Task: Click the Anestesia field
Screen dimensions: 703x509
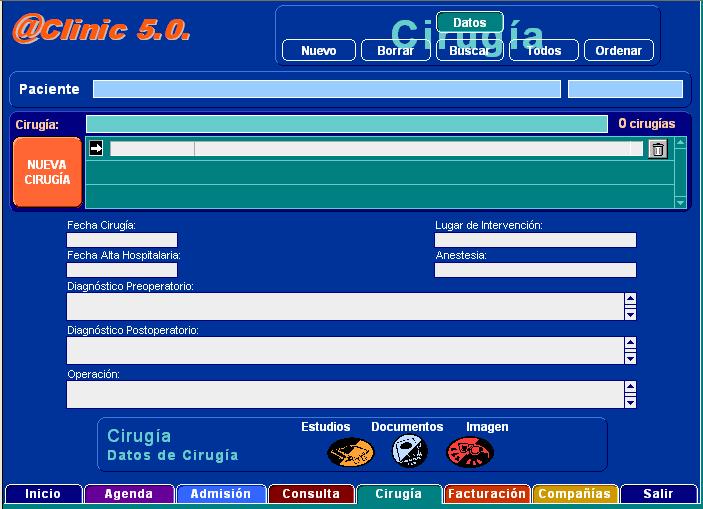Action: (x=535, y=270)
